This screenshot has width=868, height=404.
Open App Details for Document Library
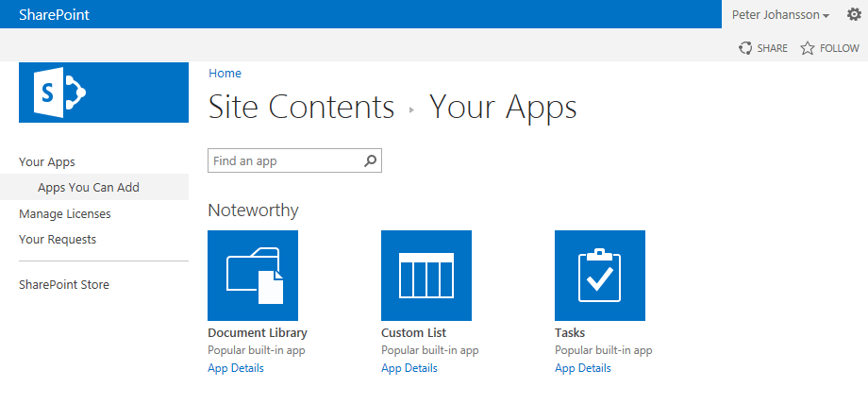coord(236,368)
